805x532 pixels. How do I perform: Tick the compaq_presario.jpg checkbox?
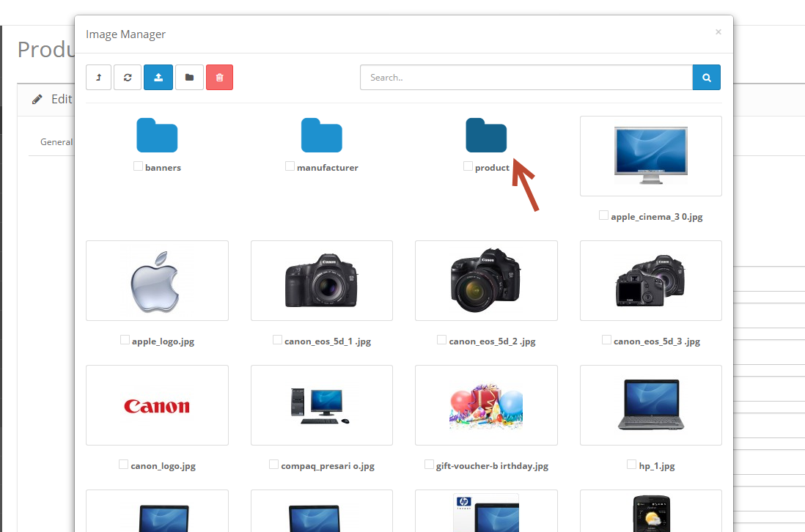pos(273,465)
